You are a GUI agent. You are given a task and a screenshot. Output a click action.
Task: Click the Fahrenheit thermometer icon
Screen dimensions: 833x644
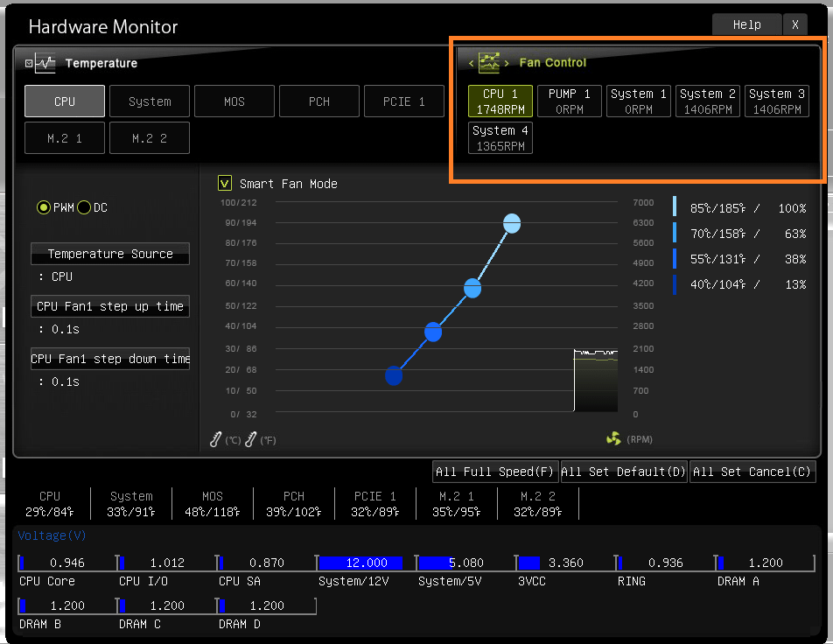coord(251,439)
